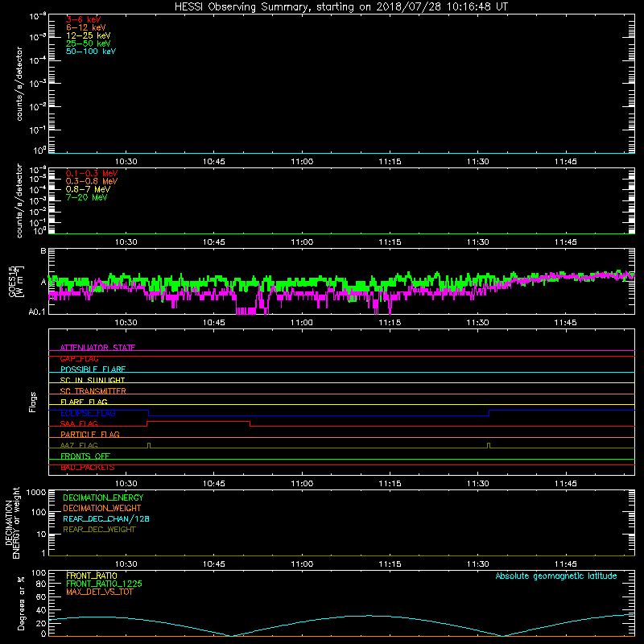Click the 'POSSIBLE_FLARE' flag label

click(x=93, y=369)
